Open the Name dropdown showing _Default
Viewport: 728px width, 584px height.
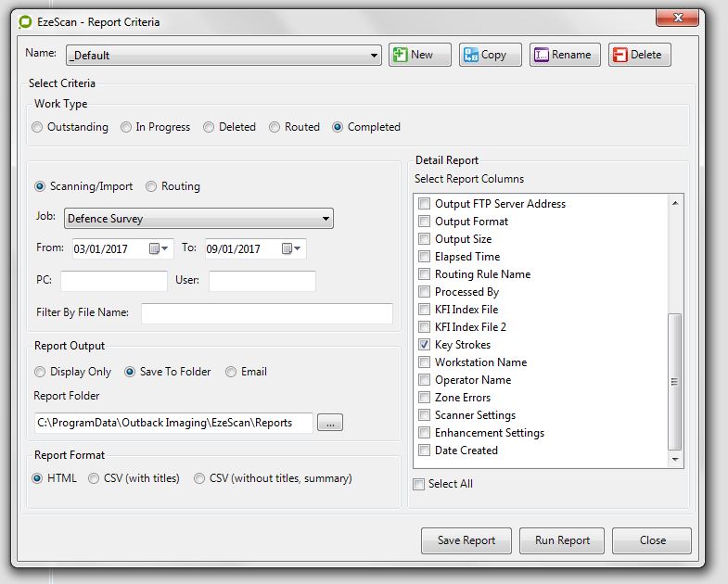pyautogui.click(x=224, y=56)
